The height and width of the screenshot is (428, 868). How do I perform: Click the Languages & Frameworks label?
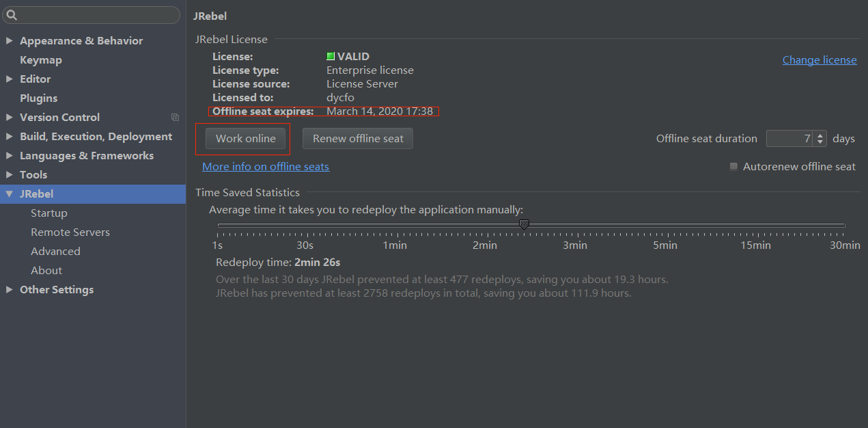click(x=87, y=156)
